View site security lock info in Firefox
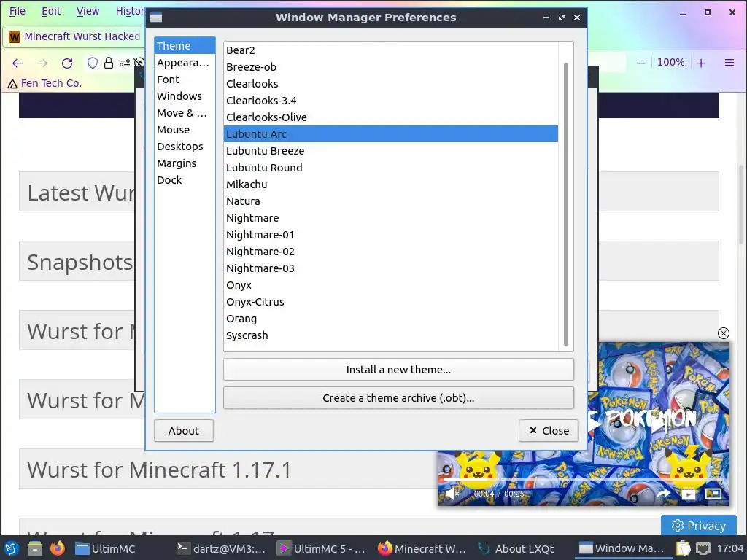The width and height of the screenshot is (747, 560). pos(109,63)
